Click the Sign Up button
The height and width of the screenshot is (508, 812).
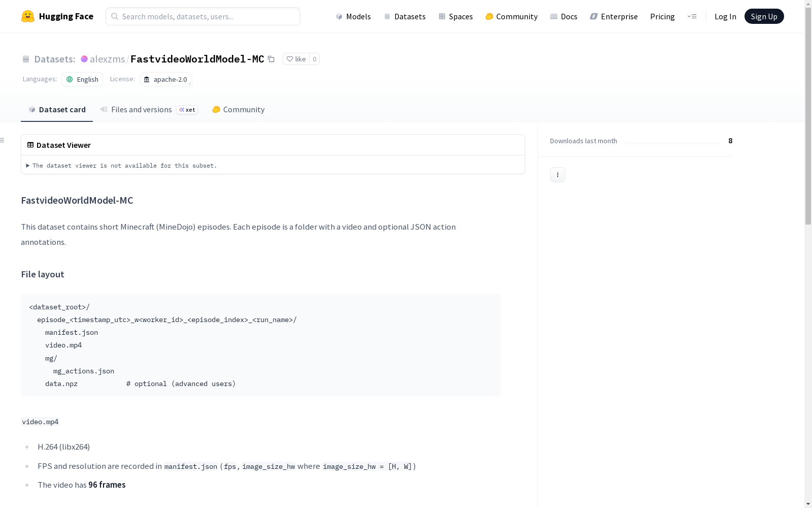[764, 16]
